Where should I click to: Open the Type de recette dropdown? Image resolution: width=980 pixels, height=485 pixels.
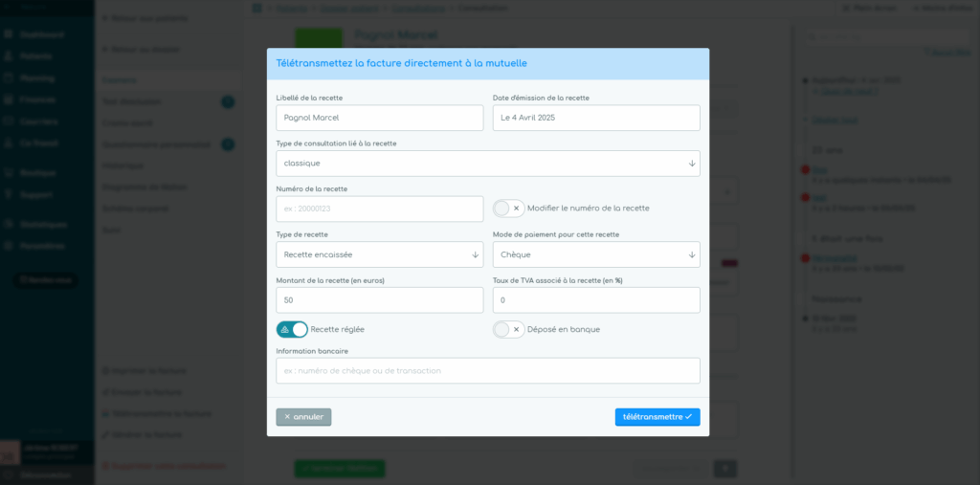click(x=379, y=254)
